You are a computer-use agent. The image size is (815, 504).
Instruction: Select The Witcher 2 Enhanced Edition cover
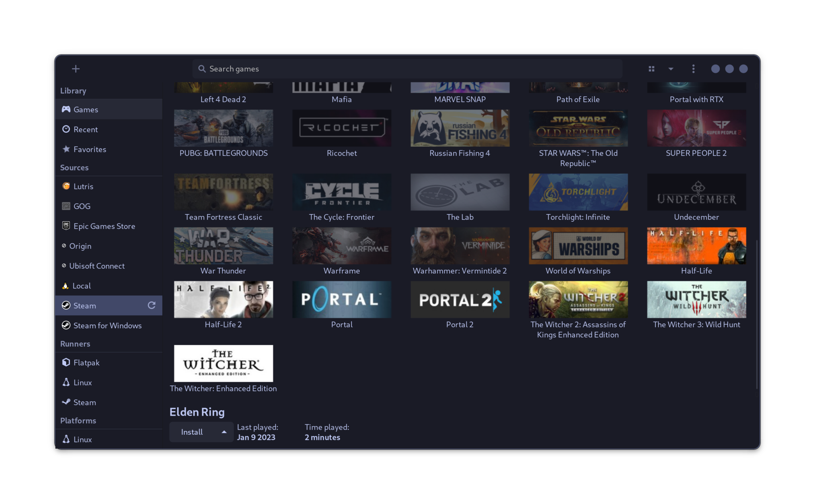pyautogui.click(x=578, y=300)
